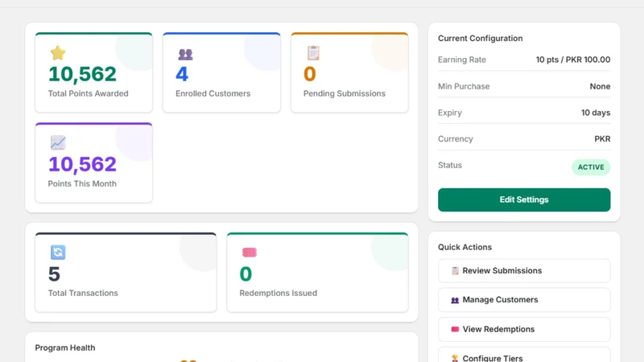The height and width of the screenshot is (362, 644).
Task: Click the Min Purchase label
Action: (464, 86)
